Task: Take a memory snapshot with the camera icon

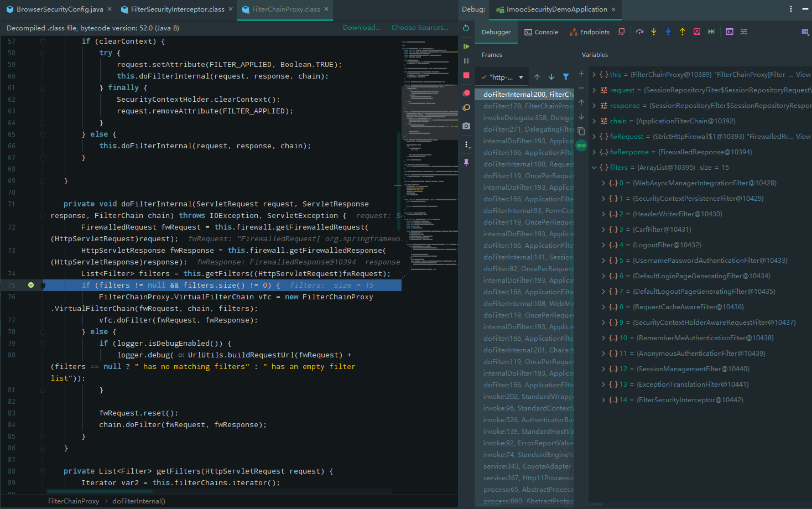Action: tap(466, 126)
